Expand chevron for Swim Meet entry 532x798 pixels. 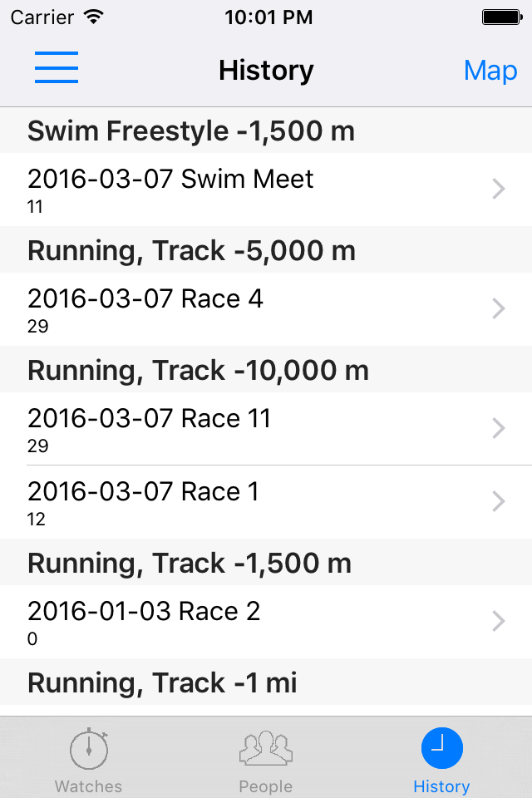point(499,189)
